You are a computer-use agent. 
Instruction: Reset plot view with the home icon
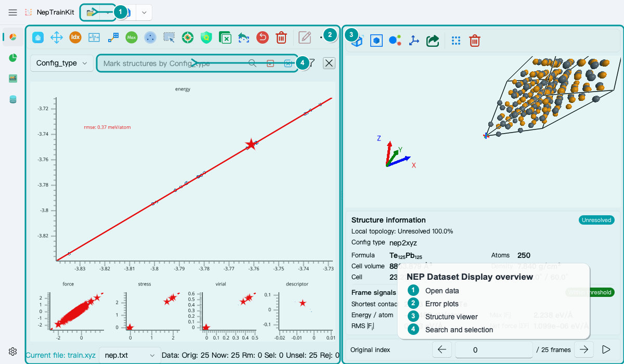pyautogui.click(x=38, y=37)
